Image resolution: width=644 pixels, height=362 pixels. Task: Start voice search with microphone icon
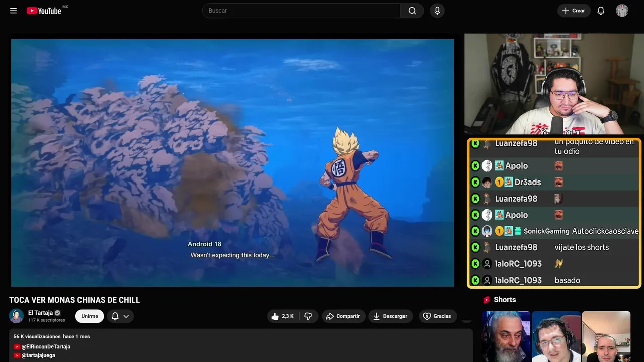pyautogui.click(x=437, y=11)
